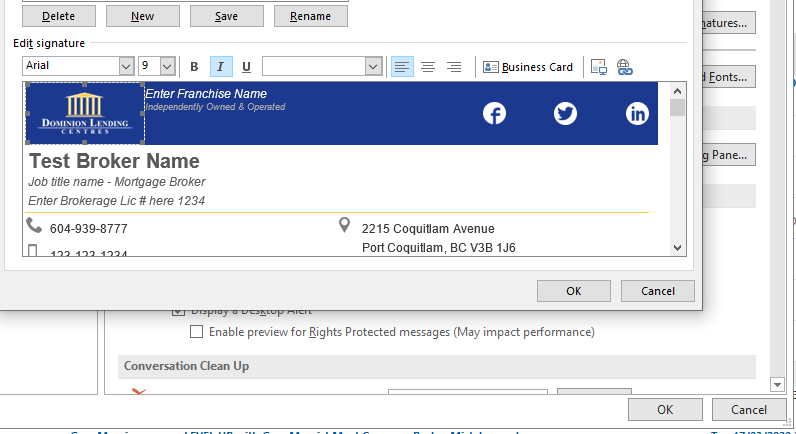
Task: Toggle Italic formatting button
Action: click(x=221, y=67)
